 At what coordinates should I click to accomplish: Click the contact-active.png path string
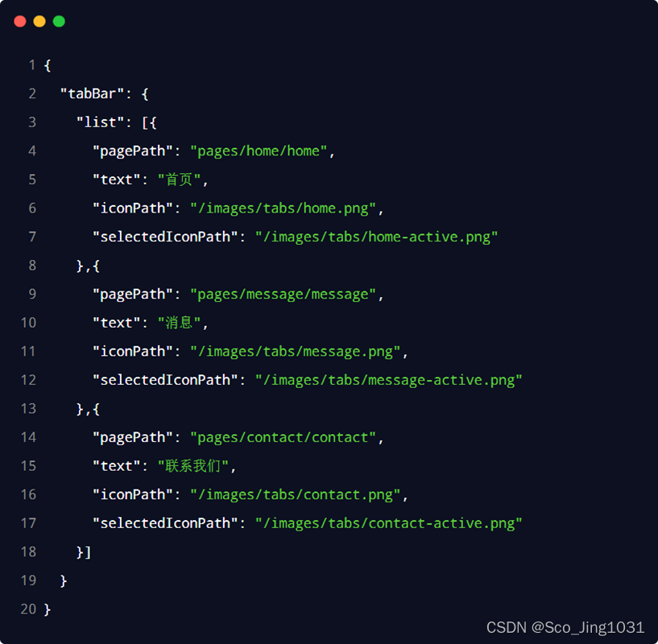(388, 523)
